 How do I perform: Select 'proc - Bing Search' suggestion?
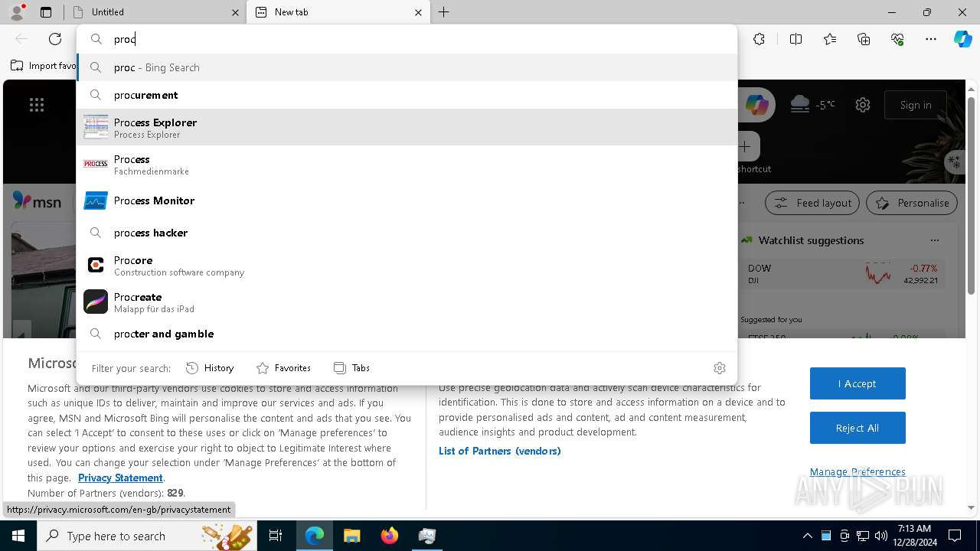407,67
